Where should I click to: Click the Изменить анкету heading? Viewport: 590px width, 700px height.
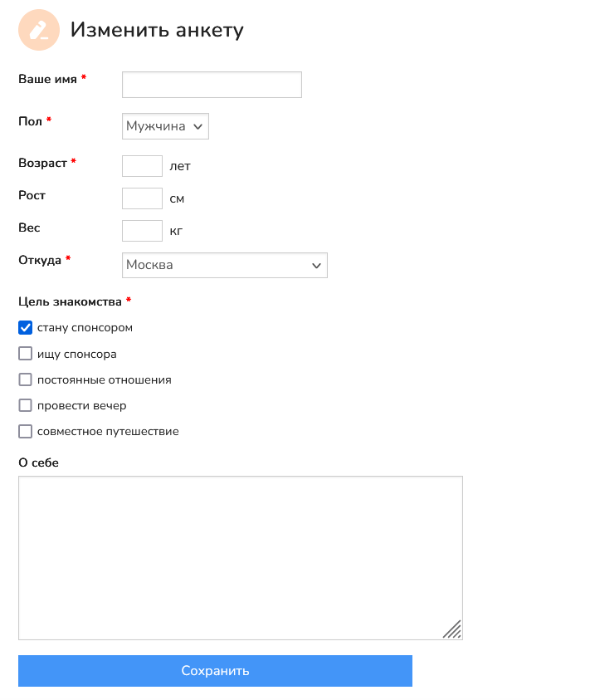[x=157, y=30]
